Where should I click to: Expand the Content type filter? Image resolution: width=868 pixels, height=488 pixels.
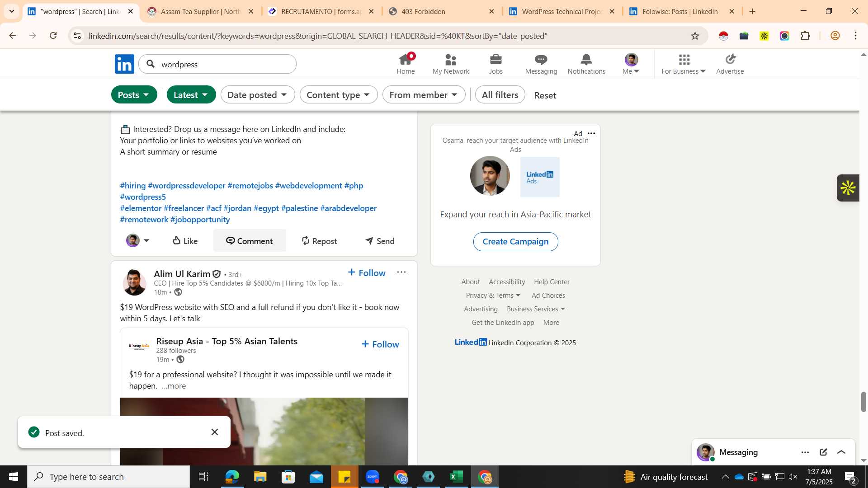click(x=339, y=95)
